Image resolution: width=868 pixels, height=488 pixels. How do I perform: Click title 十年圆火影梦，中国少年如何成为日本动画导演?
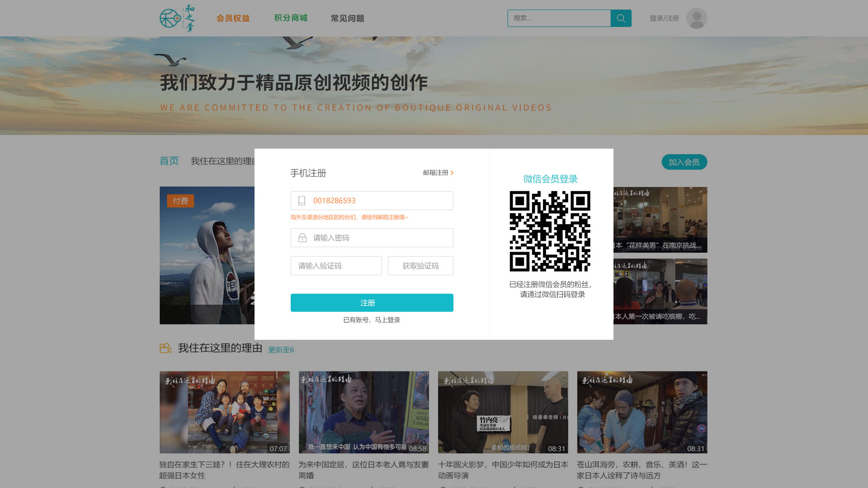point(503,470)
